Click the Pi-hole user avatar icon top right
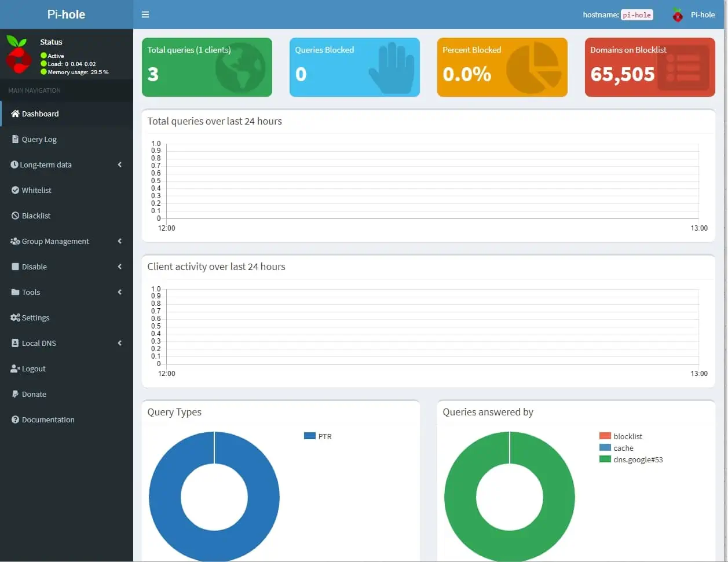The width and height of the screenshot is (728, 562). point(678,14)
